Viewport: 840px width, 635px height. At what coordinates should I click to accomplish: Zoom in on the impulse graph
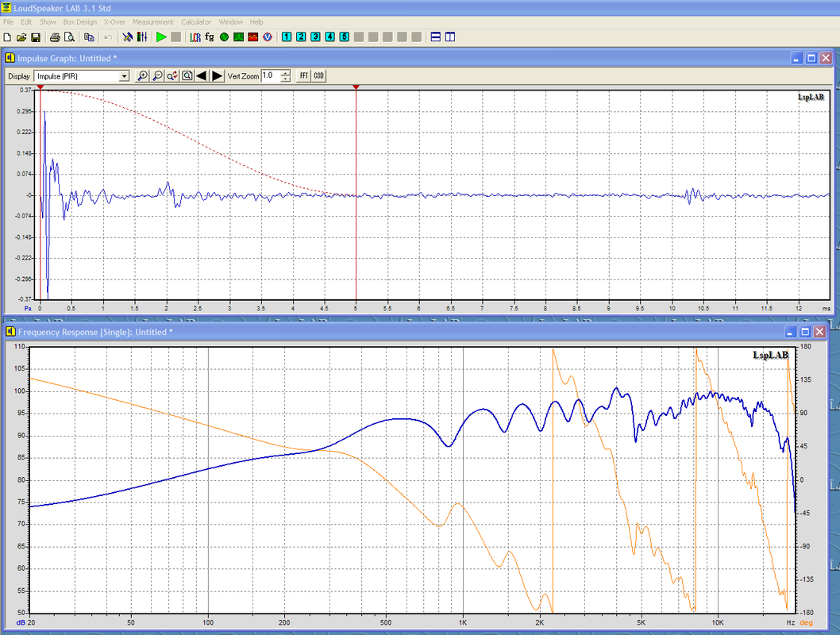click(142, 76)
